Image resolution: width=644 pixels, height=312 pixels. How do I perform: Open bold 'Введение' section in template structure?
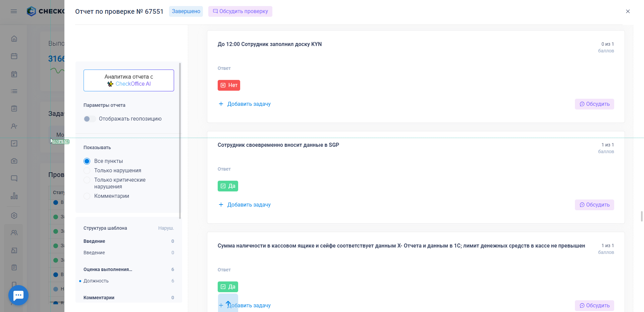point(94,241)
